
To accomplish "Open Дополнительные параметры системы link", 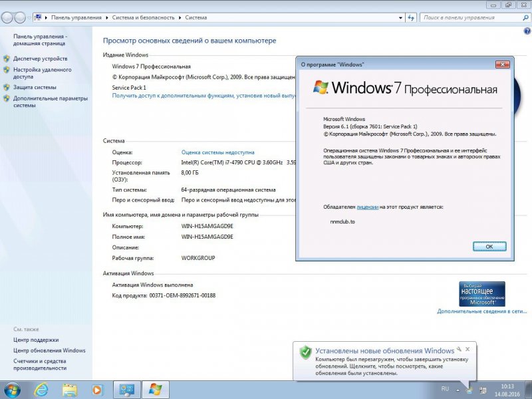I will click(x=51, y=102).
